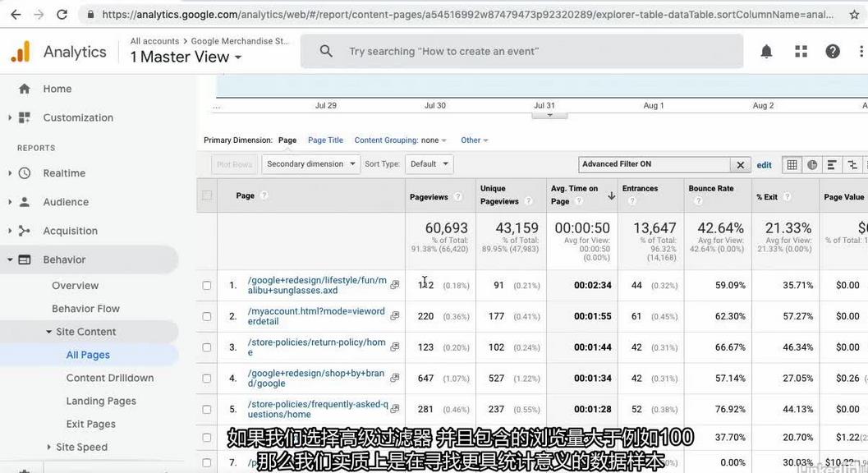Select All Pages report

(x=88, y=355)
